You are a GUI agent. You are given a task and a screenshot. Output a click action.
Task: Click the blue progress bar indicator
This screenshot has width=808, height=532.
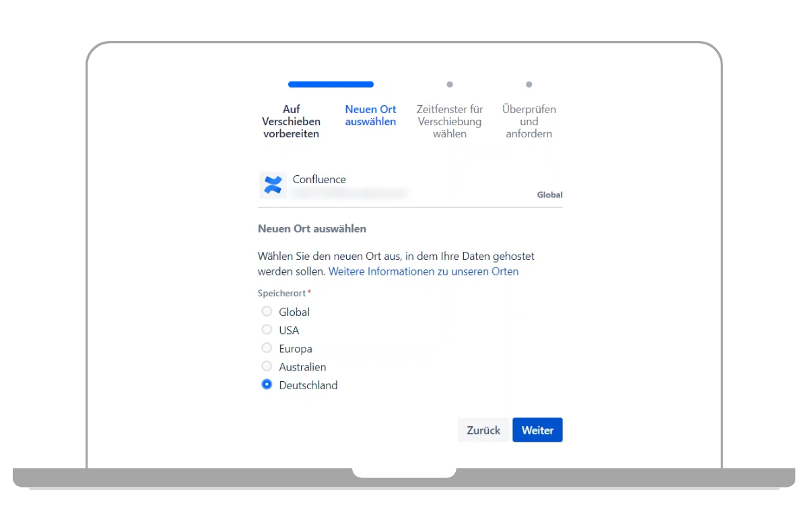331,85
